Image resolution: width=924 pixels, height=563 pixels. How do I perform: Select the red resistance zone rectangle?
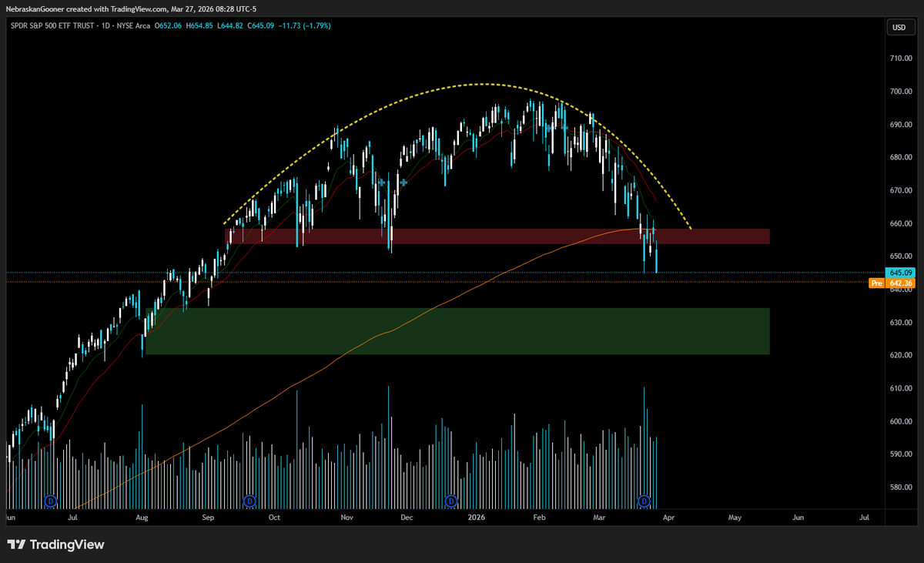pyautogui.click(x=497, y=236)
